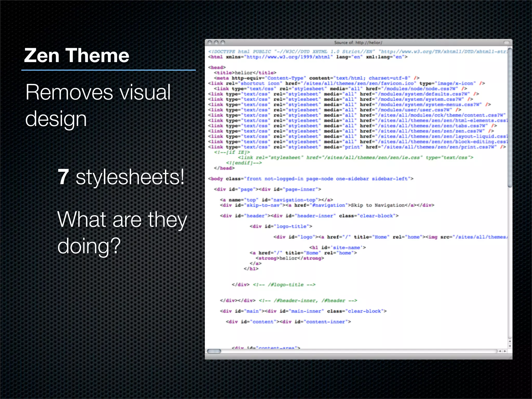Screen dimensions: 532x399
Task: Click the <strong>helior</strong> line
Action: [290, 258]
